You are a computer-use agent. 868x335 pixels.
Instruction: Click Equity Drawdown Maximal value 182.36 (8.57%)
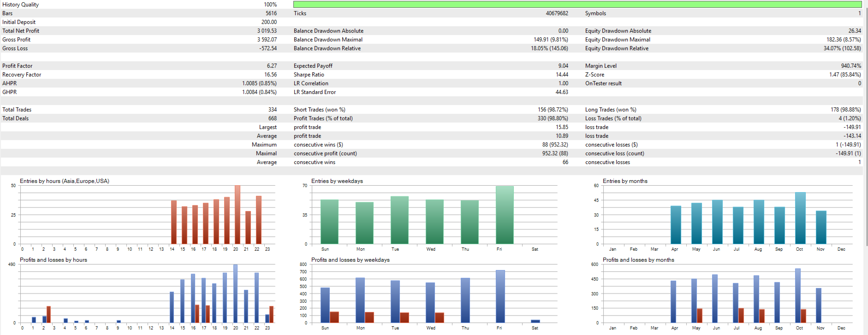click(x=844, y=40)
